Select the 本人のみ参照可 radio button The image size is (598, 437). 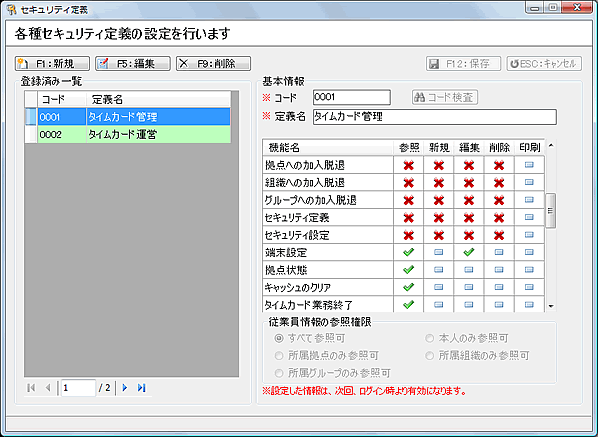click(x=430, y=338)
